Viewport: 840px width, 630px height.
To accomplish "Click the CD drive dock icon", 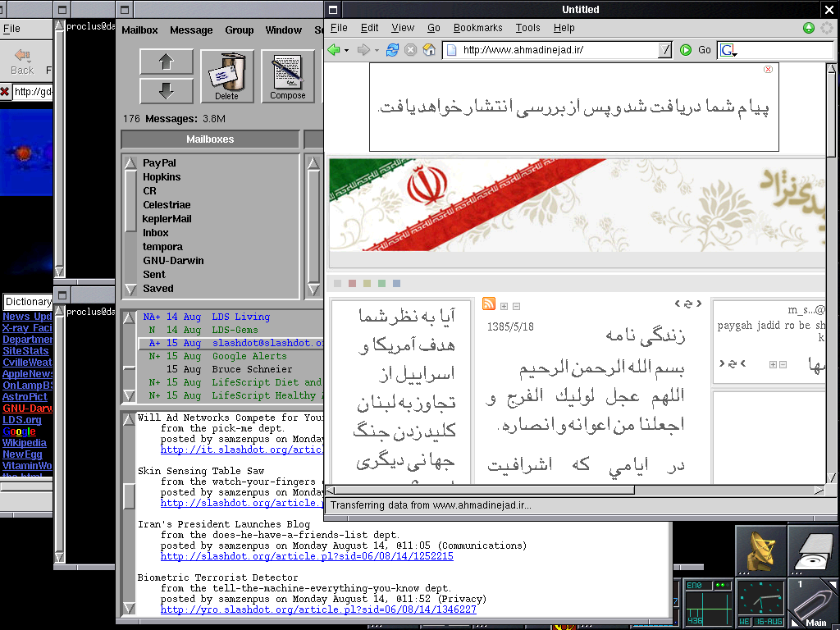I will [813, 551].
